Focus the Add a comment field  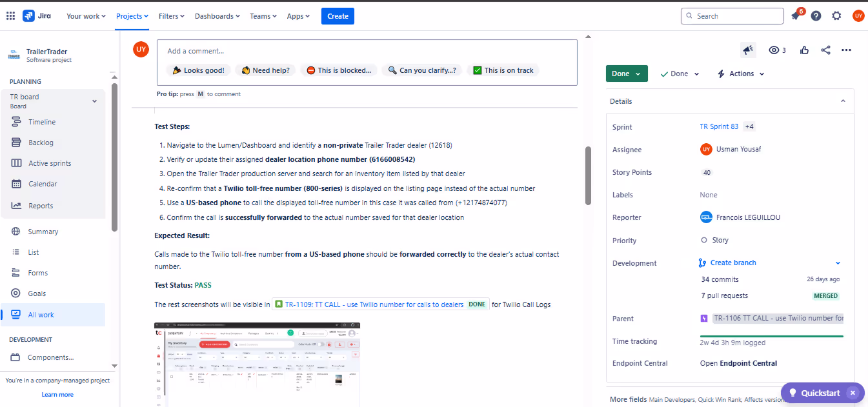click(x=367, y=51)
